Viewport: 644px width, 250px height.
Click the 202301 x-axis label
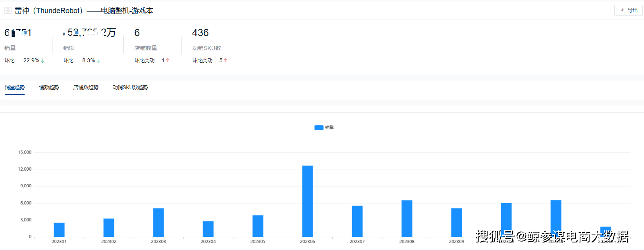pyautogui.click(x=59, y=242)
